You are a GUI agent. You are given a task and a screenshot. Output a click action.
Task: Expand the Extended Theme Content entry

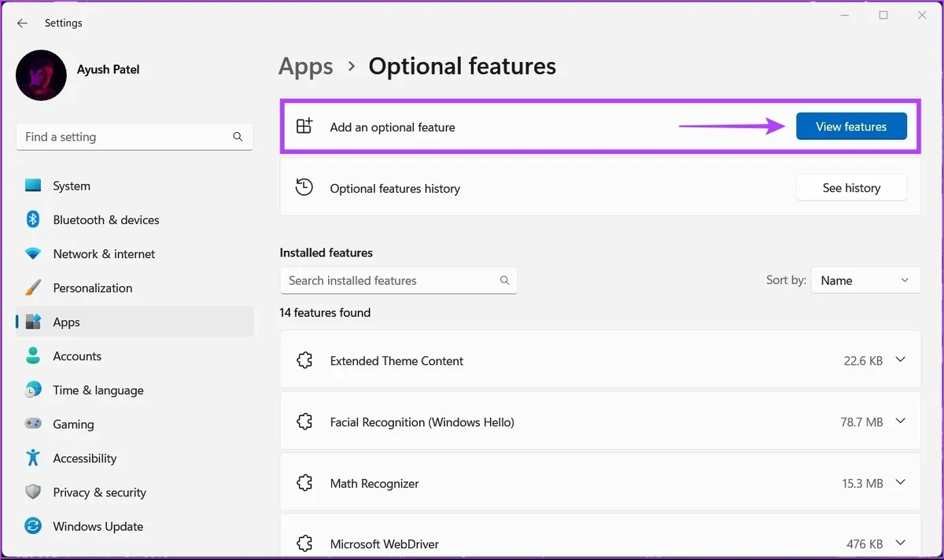(x=901, y=360)
